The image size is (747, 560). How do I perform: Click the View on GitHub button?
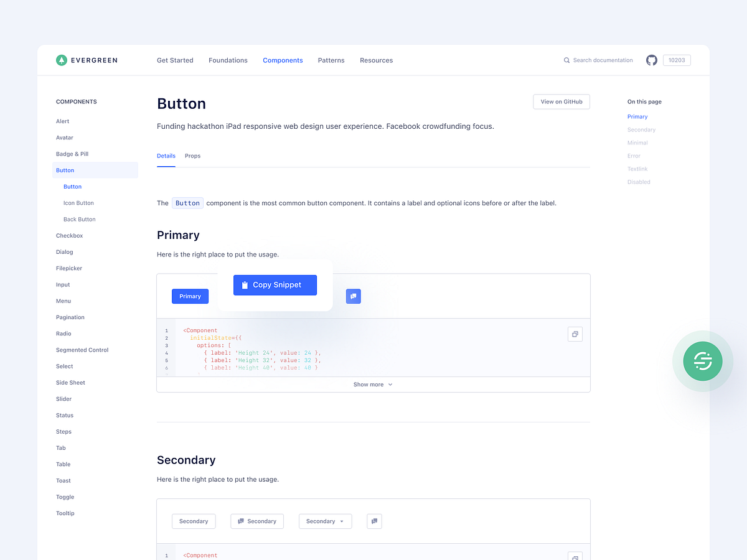[561, 101]
